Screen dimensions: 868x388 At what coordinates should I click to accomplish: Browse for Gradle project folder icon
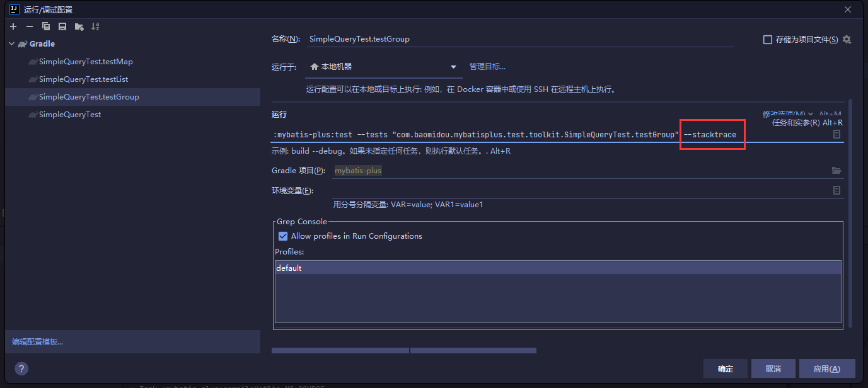[836, 171]
